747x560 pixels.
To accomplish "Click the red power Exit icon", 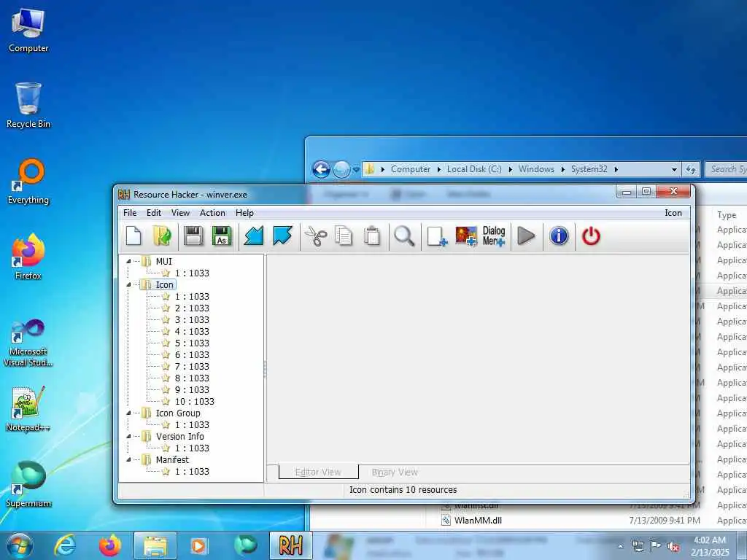I will 591,236.
